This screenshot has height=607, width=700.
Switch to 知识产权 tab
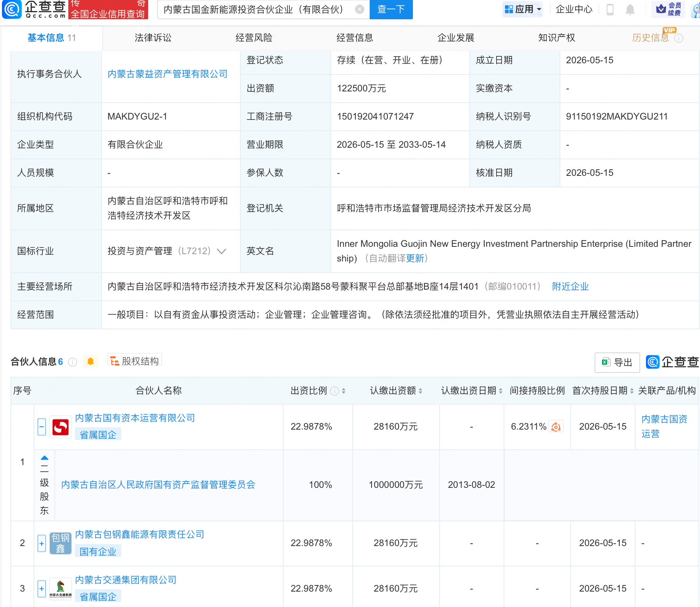point(557,38)
